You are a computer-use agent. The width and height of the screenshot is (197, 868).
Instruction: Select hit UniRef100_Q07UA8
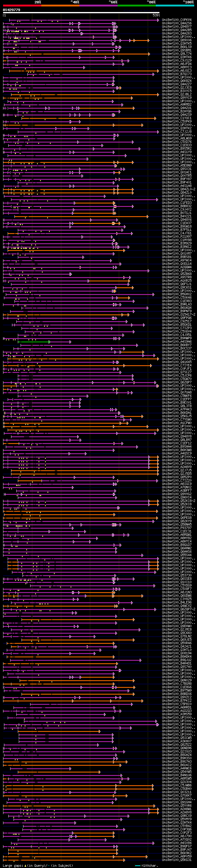click(177, 393)
